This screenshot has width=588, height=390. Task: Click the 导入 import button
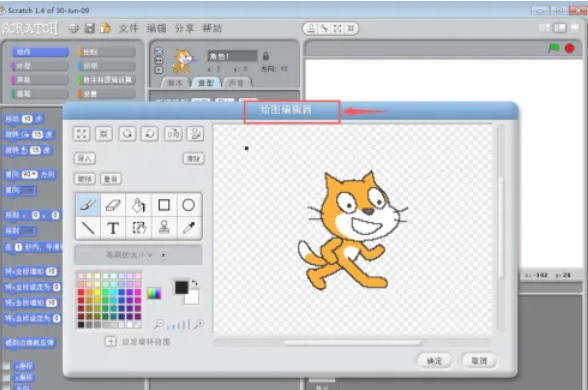pyautogui.click(x=85, y=158)
